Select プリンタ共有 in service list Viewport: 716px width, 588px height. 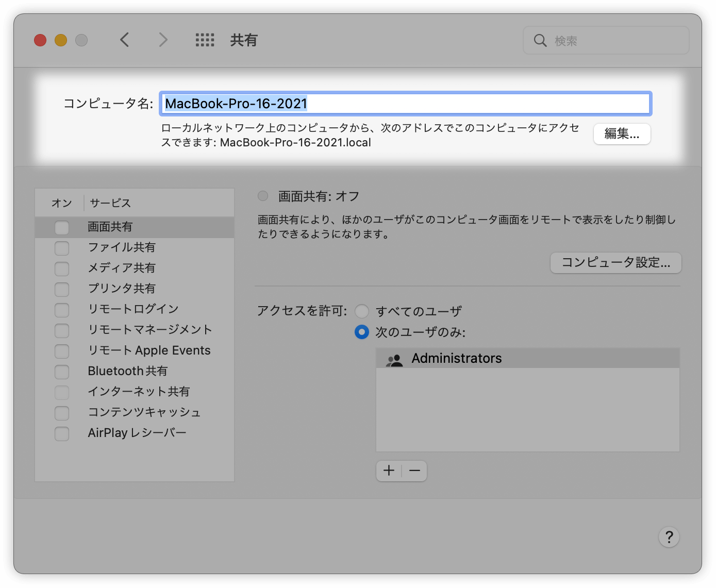pos(135,289)
